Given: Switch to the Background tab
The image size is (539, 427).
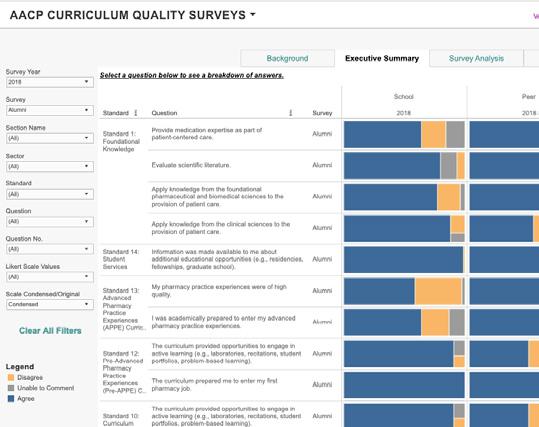Looking at the screenshot, I should (x=287, y=58).
